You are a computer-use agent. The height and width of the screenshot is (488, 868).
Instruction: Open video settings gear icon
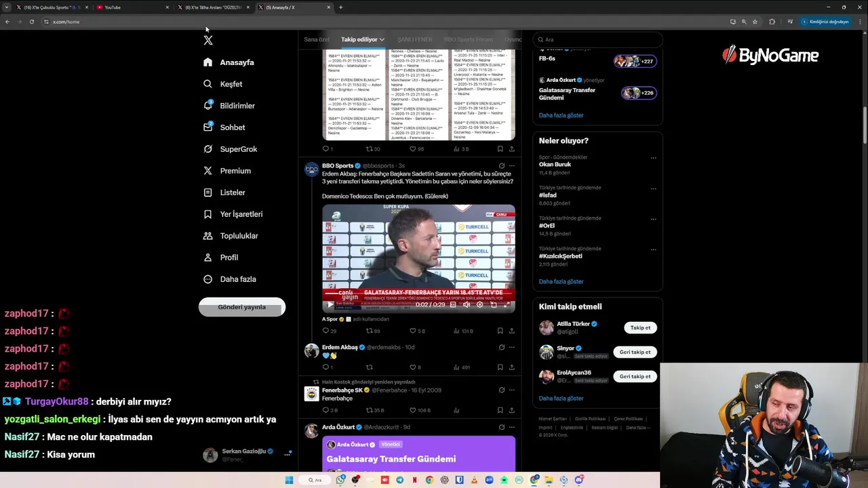(x=479, y=305)
